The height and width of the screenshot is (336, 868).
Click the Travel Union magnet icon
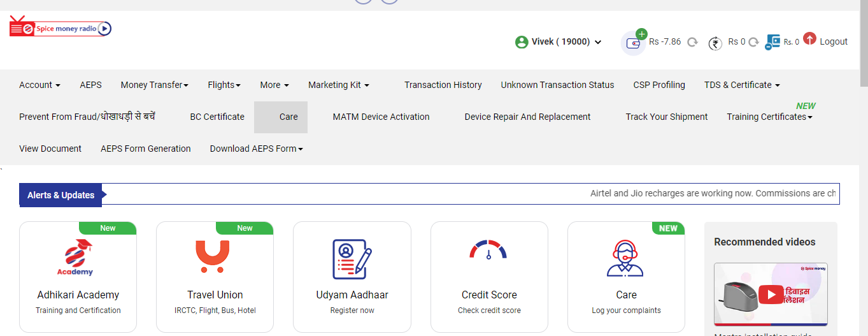[213, 256]
